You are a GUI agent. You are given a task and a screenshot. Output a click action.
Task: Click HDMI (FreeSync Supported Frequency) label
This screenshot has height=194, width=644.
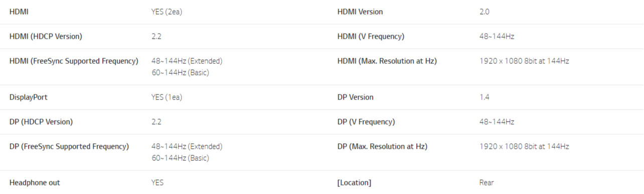pyautogui.click(x=74, y=61)
